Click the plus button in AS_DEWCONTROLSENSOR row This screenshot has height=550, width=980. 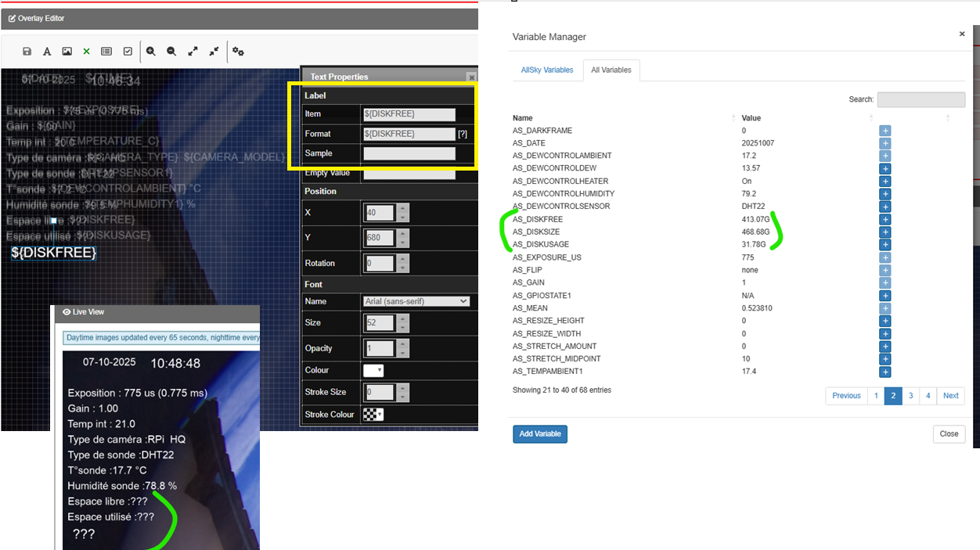885,207
